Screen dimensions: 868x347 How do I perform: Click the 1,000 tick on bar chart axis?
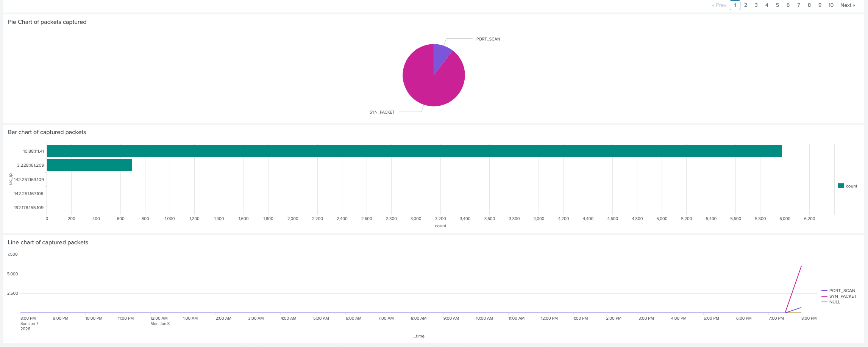coord(170,219)
